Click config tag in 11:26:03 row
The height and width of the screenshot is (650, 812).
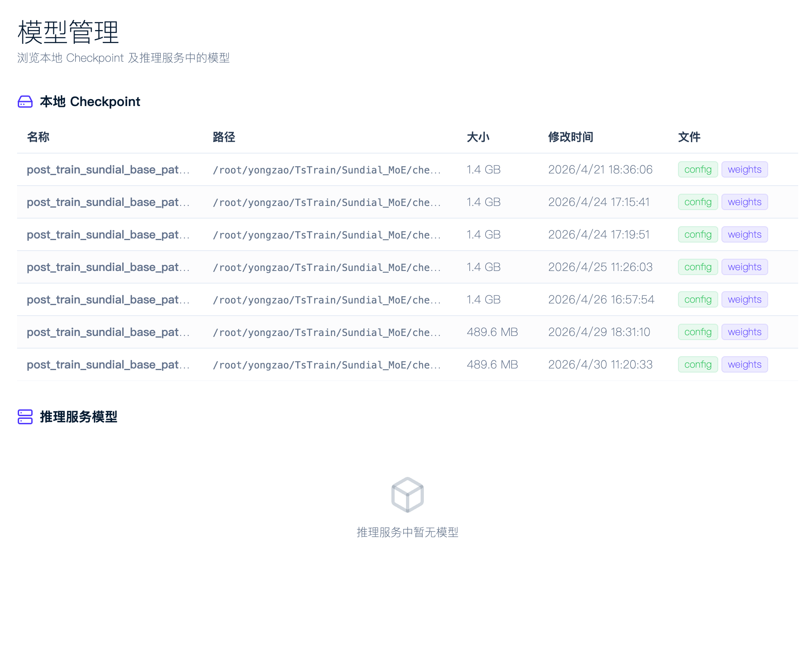tap(698, 267)
